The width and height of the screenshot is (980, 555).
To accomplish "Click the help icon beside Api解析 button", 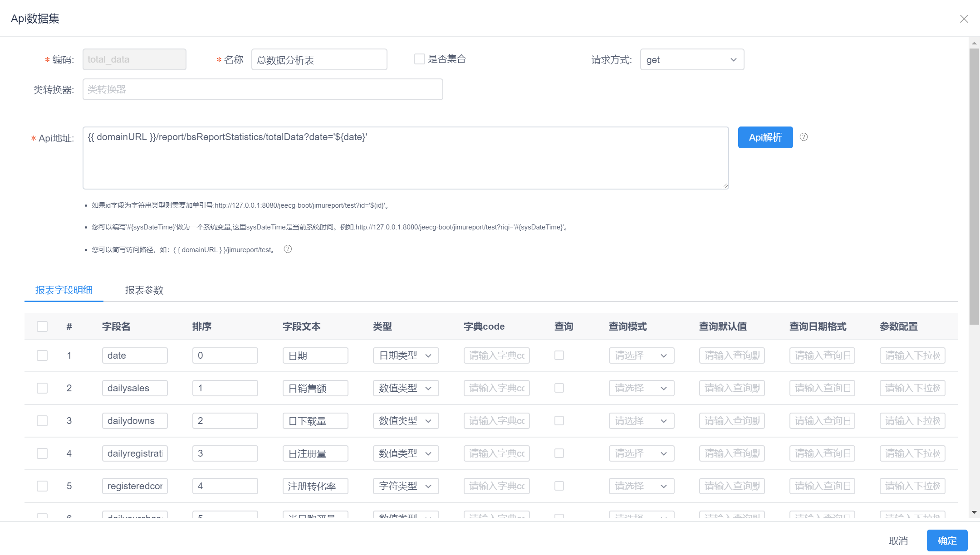I will [804, 137].
